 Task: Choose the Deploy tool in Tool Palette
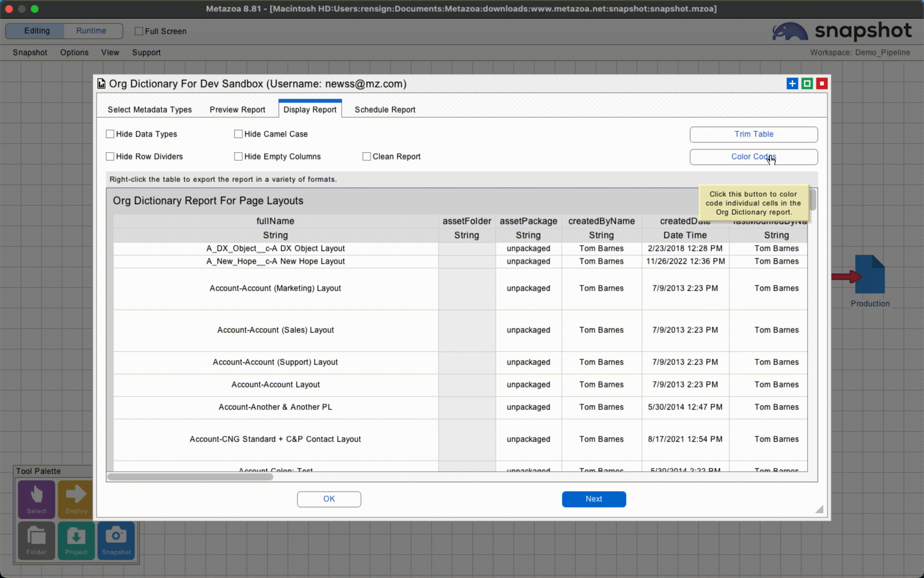coord(76,499)
